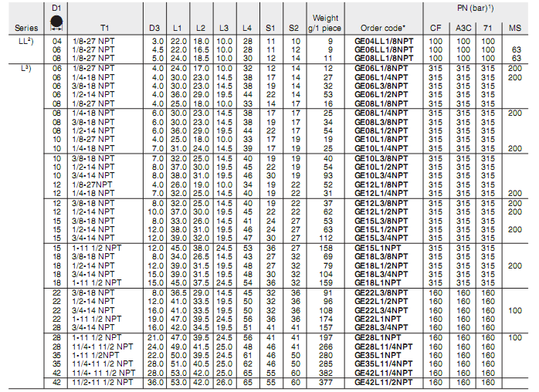Screen dimensions: 539x392
Task: Select the L4 column header
Action: pos(247,28)
